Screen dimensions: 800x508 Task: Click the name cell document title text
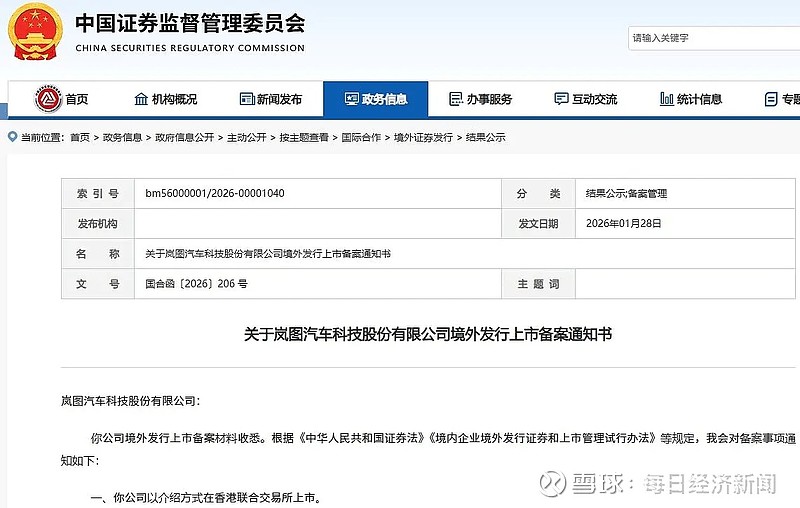268,253
